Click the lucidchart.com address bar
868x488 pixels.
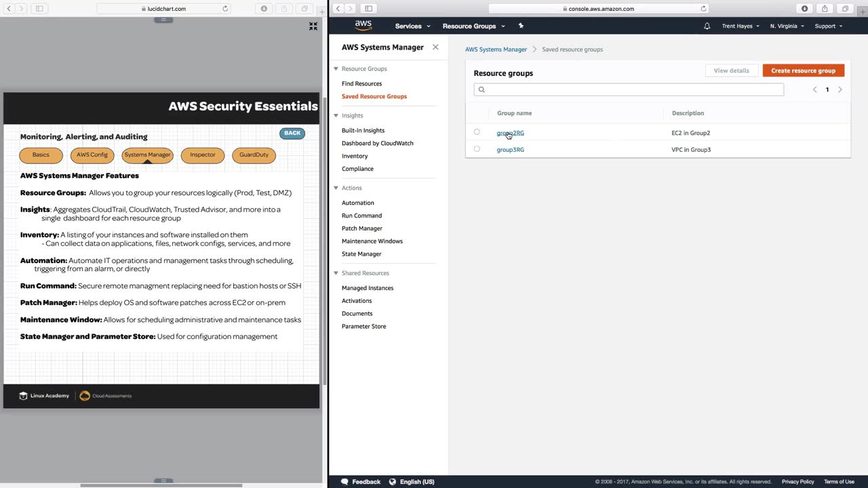point(164,9)
